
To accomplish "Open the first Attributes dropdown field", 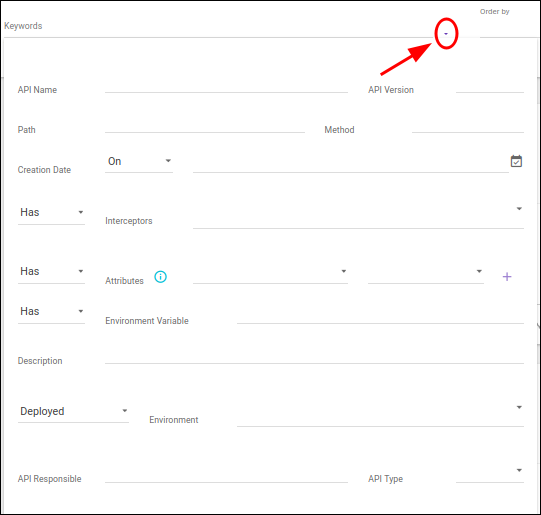I will pos(270,273).
